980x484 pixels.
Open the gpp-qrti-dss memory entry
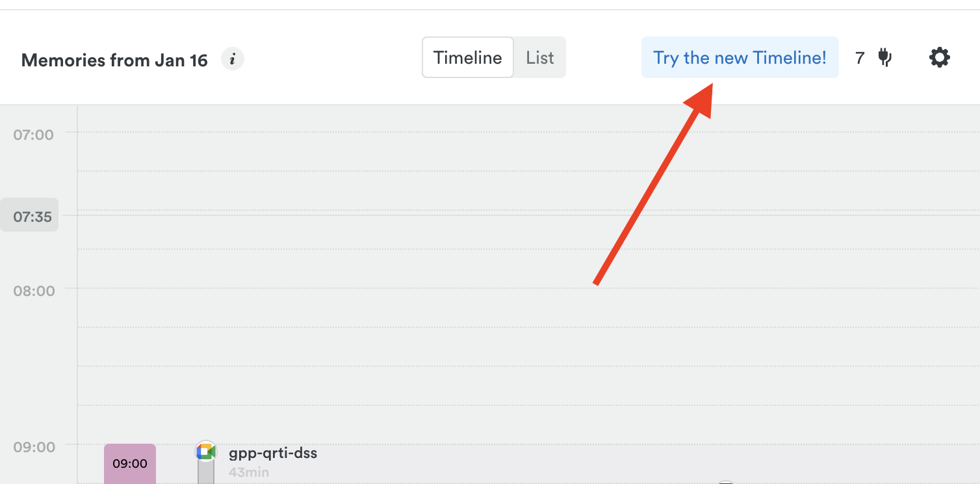click(273, 453)
